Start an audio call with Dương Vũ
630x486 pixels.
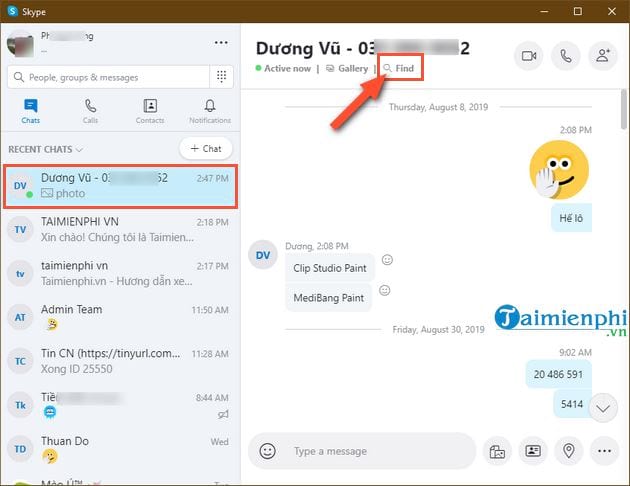click(566, 55)
